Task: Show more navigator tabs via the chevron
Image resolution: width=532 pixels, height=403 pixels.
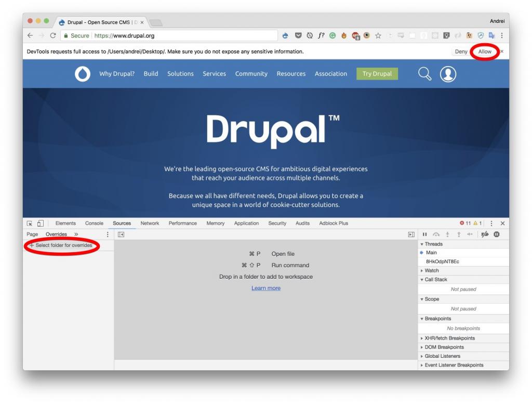Action: tap(76, 235)
